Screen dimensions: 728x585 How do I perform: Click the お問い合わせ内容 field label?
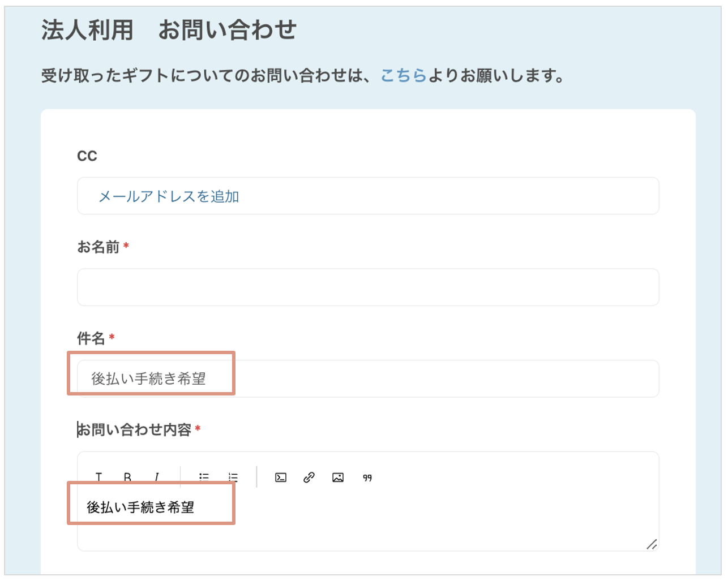click(135, 430)
